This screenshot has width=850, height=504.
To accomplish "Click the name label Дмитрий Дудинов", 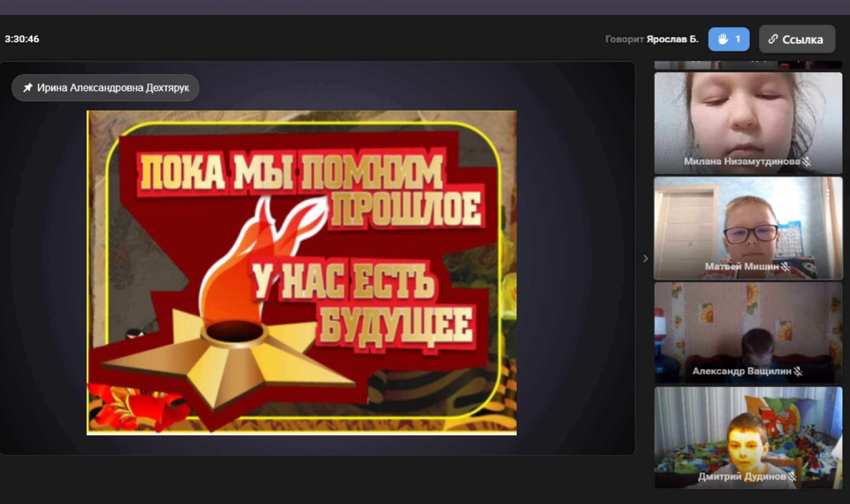I will tap(742, 476).
